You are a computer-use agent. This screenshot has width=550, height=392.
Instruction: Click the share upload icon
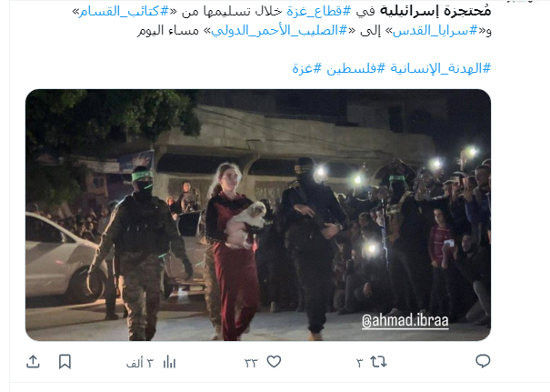pos(33,361)
